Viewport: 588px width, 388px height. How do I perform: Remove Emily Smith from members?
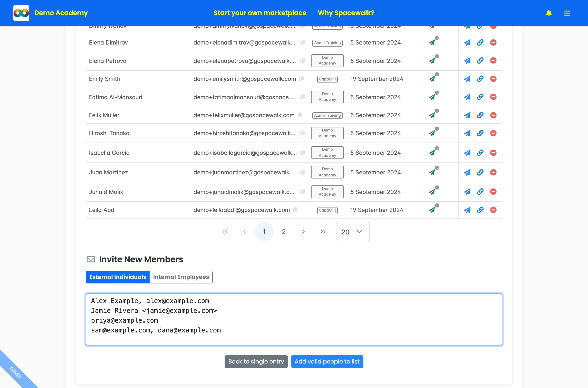click(x=493, y=79)
